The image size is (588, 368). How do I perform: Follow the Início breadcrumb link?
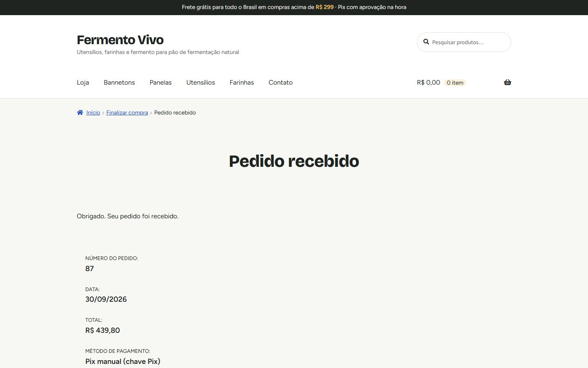93,112
